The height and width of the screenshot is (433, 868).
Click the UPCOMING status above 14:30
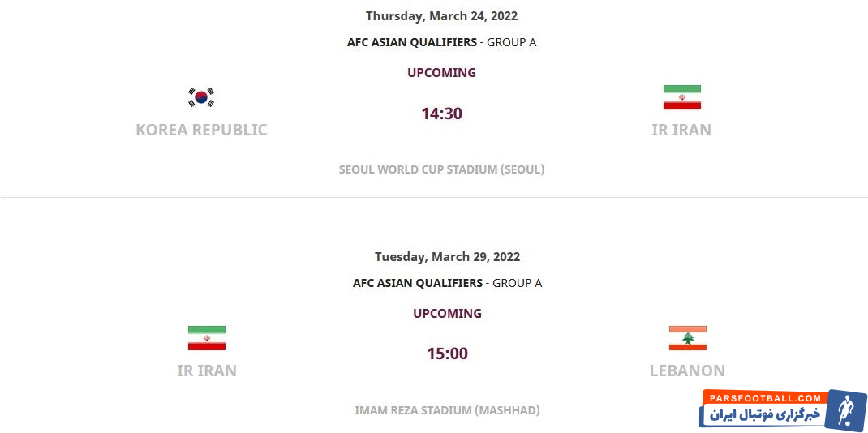441,72
